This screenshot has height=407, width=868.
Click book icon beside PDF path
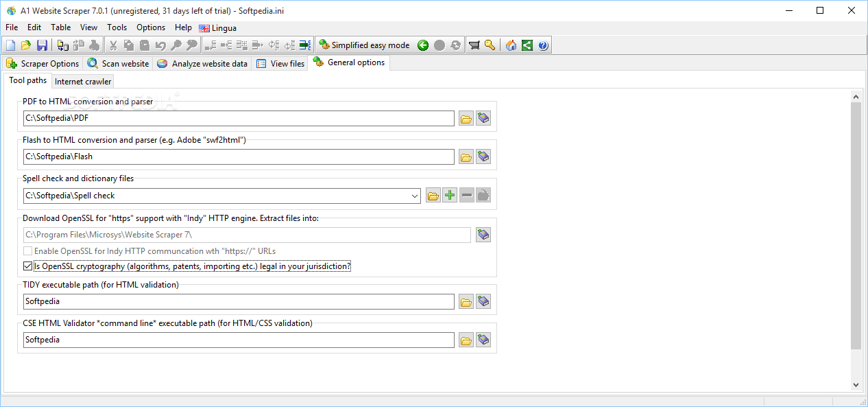pyautogui.click(x=483, y=118)
